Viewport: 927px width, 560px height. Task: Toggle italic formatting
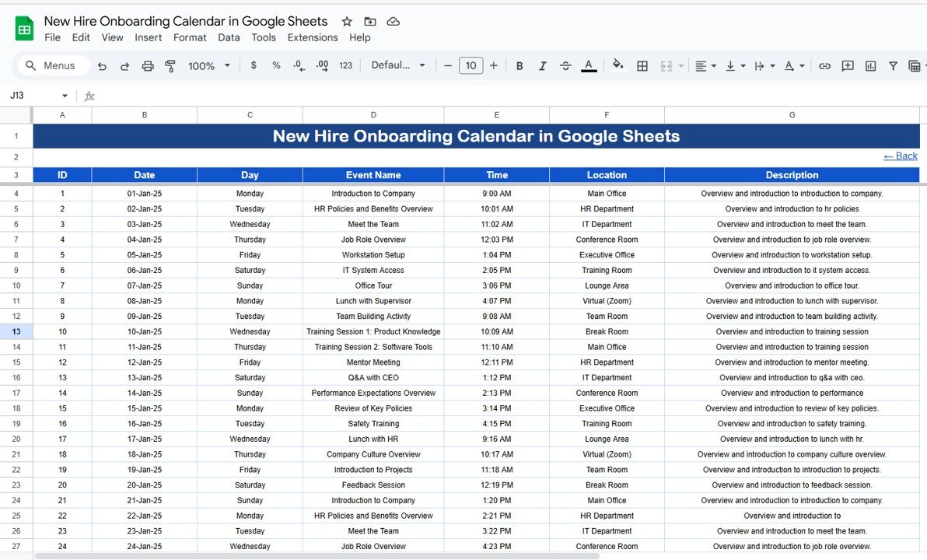[542, 66]
